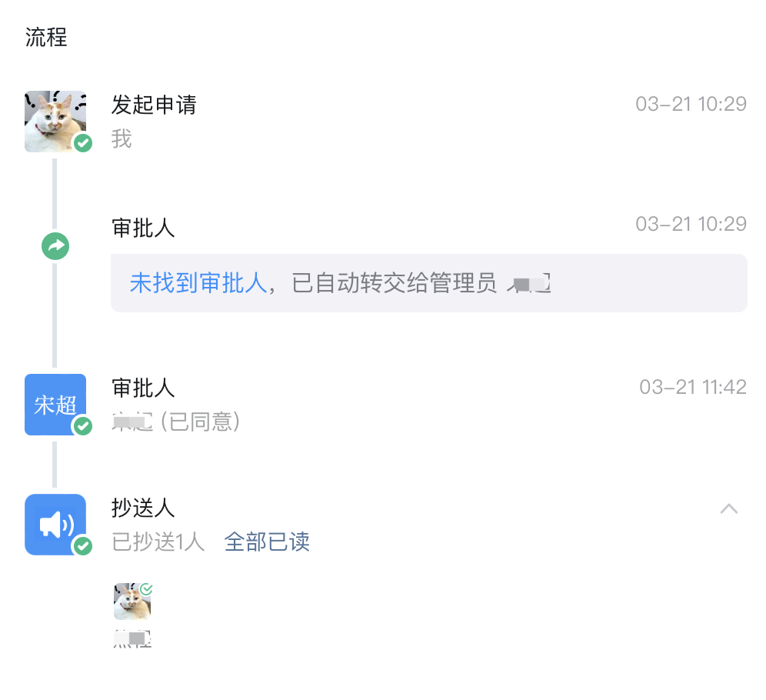The image size is (766, 700).
Task: Click the 03-21 11:42 approval timestamp
Action: point(693,388)
